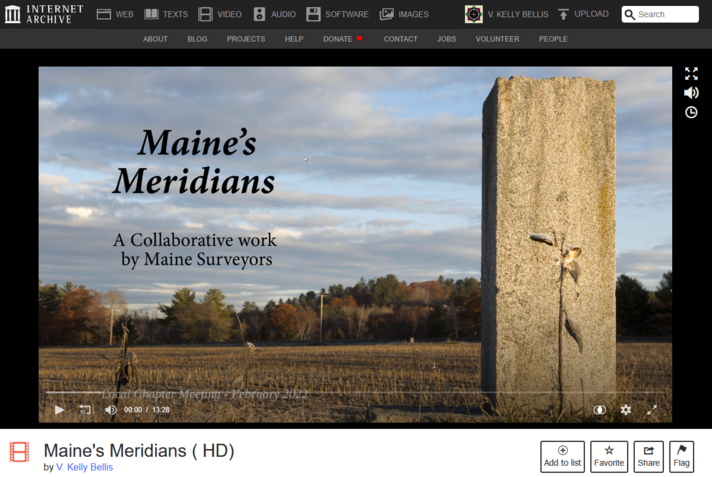Viewport: 712px width, 477px height.
Task: Enter fullscreen from player control bar
Action: point(652,409)
